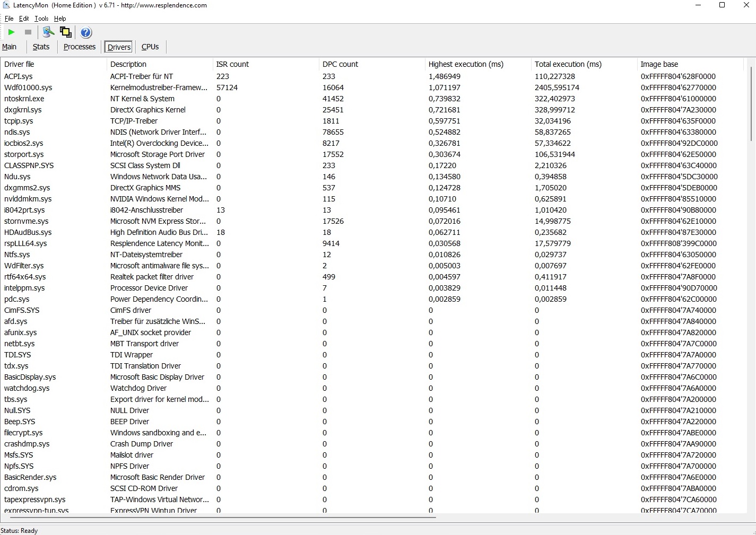The width and height of the screenshot is (756, 535).
Task: Select the watchdog.sys row
Action: click(x=373, y=388)
